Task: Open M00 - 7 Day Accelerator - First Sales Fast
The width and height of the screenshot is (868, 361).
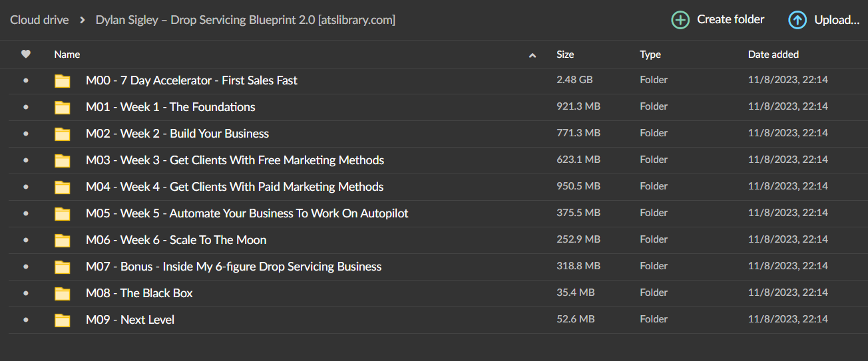Action: point(192,80)
